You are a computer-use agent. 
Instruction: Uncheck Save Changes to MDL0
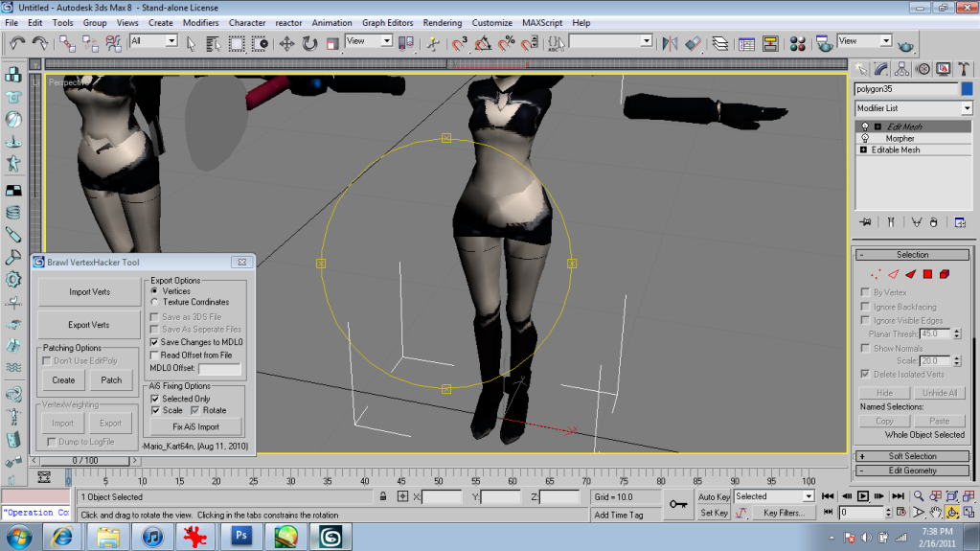coord(154,342)
